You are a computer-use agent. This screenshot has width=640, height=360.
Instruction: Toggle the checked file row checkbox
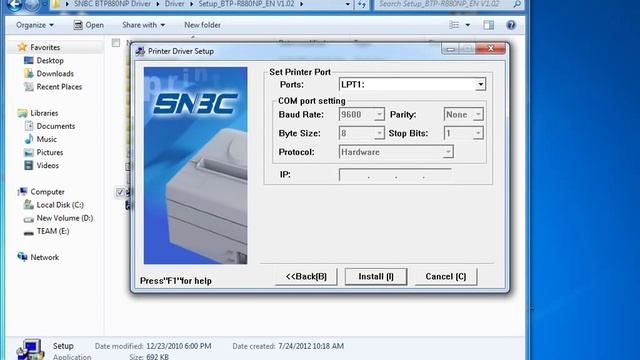pyautogui.click(x=120, y=192)
